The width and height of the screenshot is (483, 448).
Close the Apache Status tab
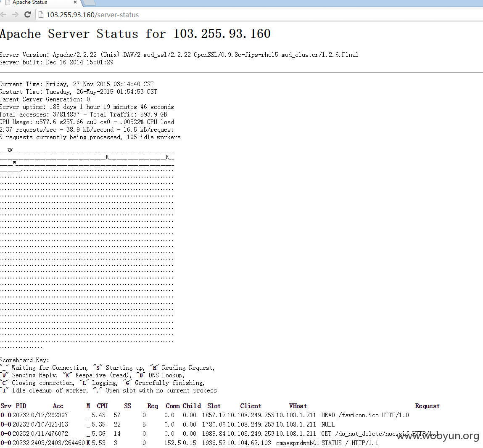click(x=75, y=2)
